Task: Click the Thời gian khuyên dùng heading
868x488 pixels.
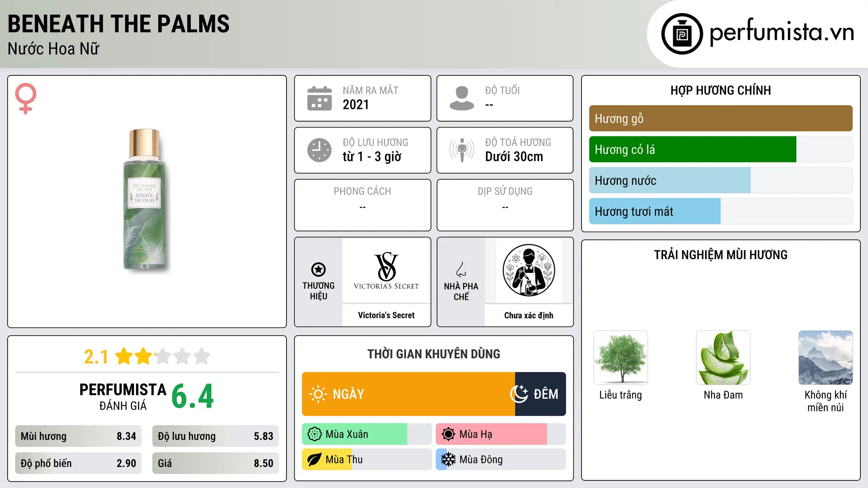Action: coord(434,354)
